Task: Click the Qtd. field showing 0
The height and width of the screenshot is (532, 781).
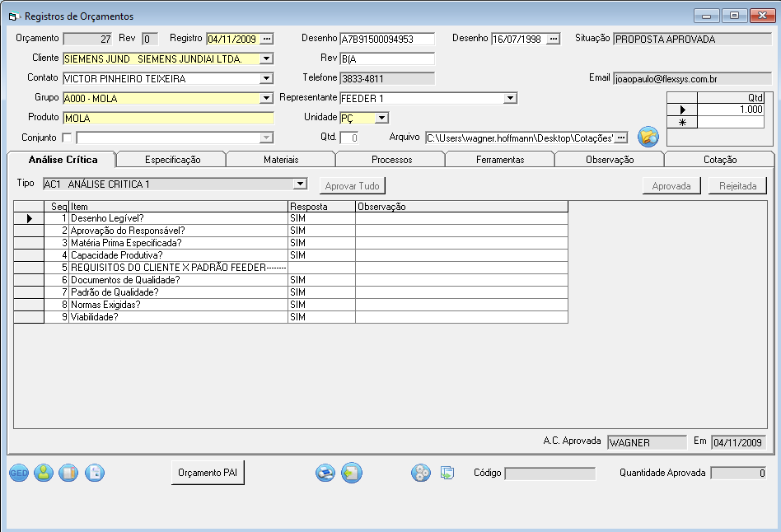Action: [x=348, y=138]
